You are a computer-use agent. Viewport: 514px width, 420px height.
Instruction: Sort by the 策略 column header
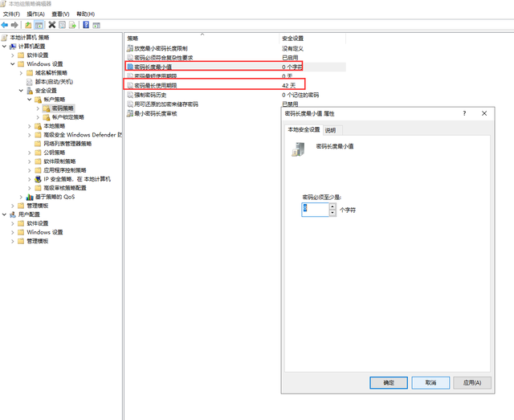point(202,39)
